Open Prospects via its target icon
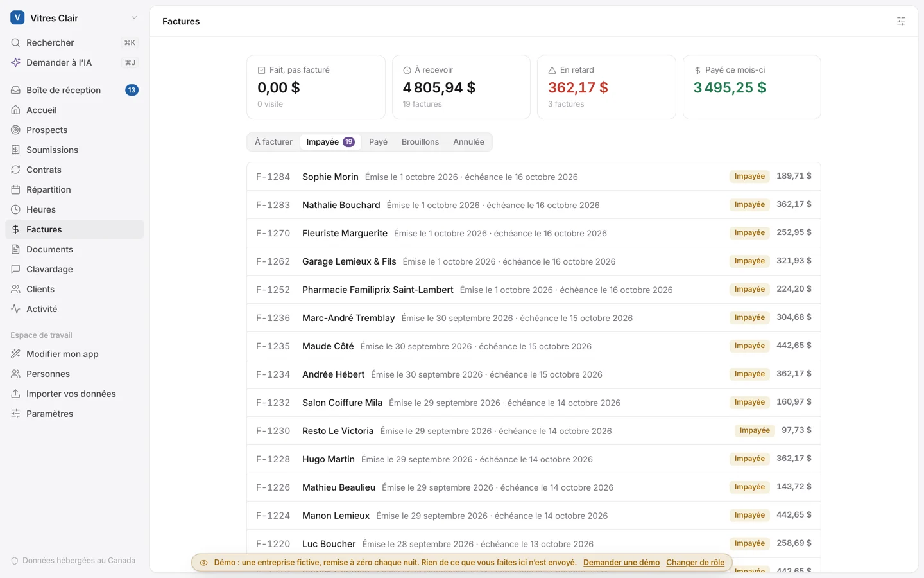The width and height of the screenshot is (924, 578). pyautogui.click(x=15, y=130)
